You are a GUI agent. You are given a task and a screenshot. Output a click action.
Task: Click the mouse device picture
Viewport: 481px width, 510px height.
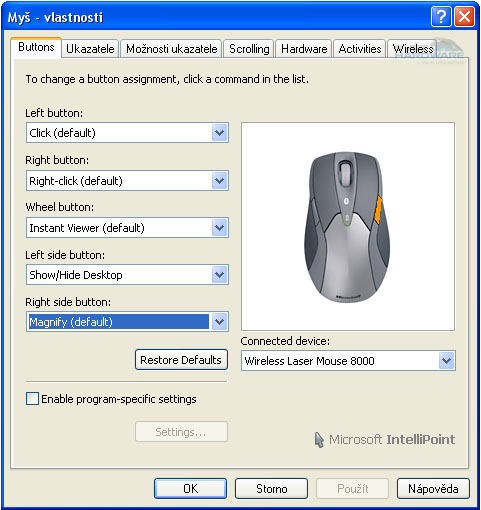tap(348, 227)
